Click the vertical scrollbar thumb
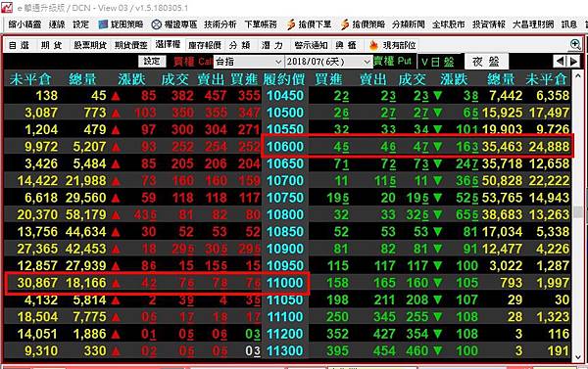 [x=578, y=211]
